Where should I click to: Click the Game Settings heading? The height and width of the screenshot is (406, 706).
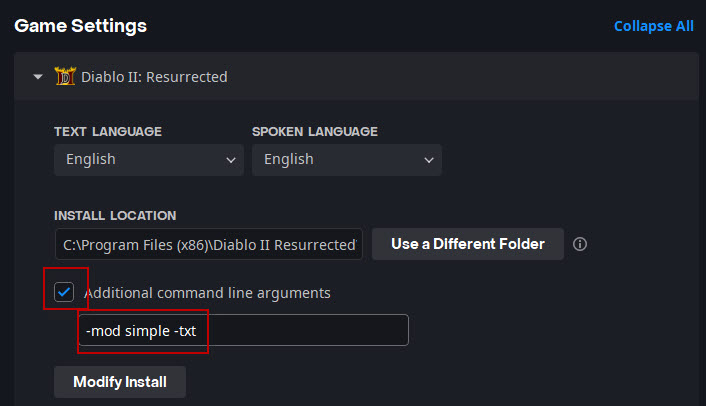[81, 26]
